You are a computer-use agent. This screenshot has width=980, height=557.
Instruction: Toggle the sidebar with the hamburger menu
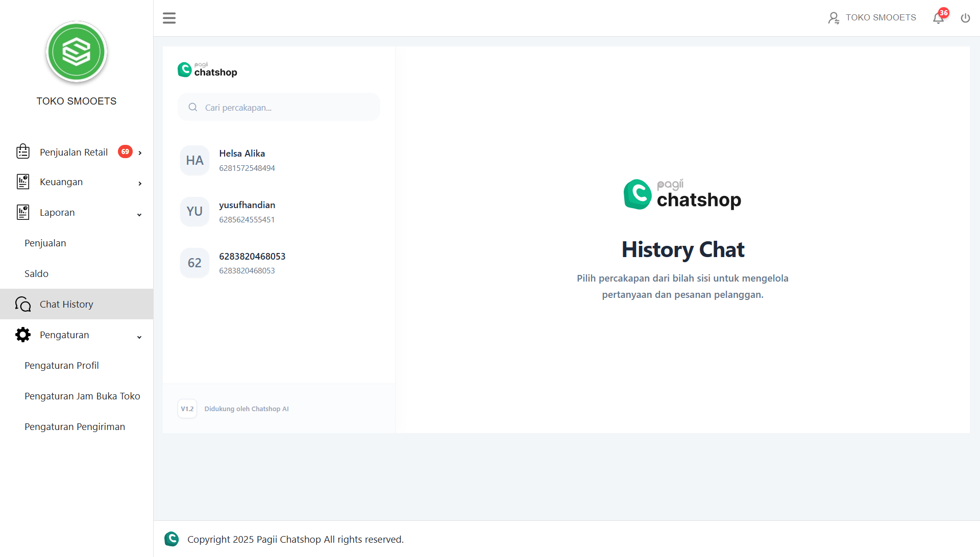pyautogui.click(x=169, y=18)
